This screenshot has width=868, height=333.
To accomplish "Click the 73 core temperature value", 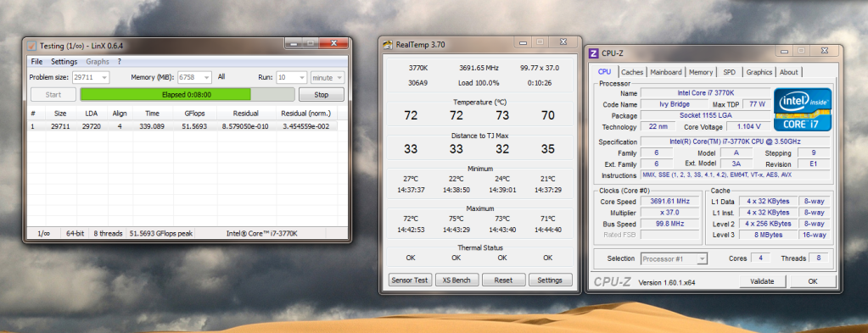I will [502, 115].
